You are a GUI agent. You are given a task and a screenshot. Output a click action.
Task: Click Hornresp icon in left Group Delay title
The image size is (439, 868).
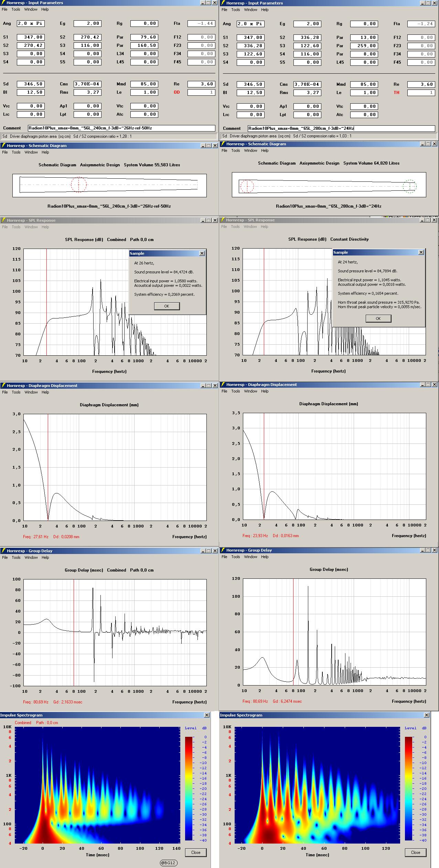click(3, 551)
